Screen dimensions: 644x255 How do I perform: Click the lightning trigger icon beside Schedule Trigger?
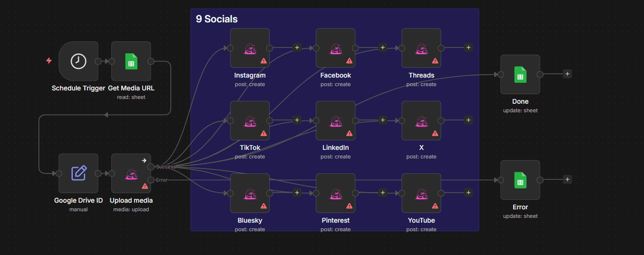[x=49, y=61]
